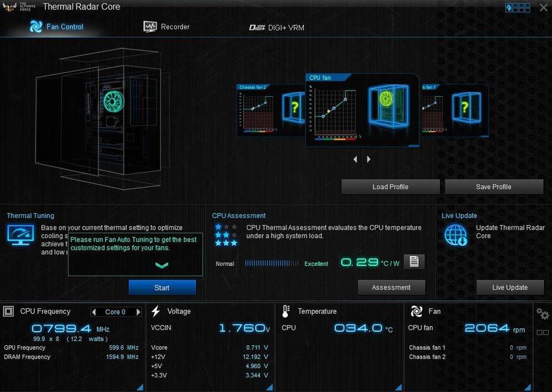Expand the Voltage panel corner triangle
Viewport: 552px width, 392px height.
(x=270, y=388)
